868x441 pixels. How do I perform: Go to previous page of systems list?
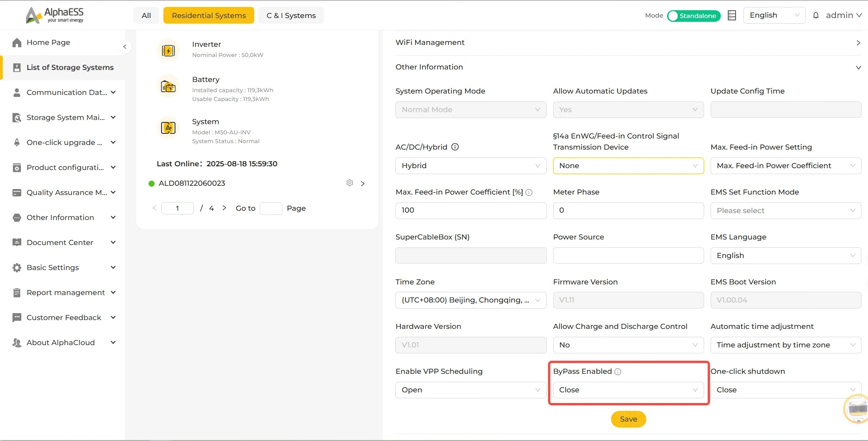point(154,208)
